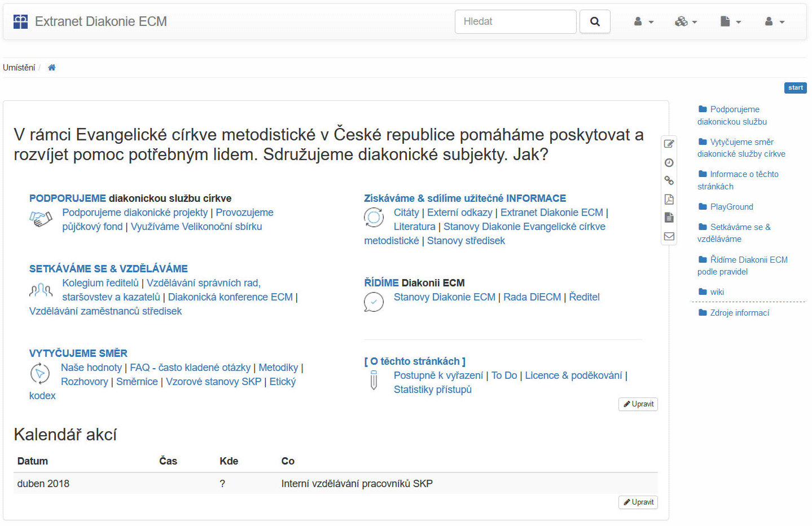This screenshot has width=812, height=526.
Task: Click the envelope email icon
Action: click(669, 236)
